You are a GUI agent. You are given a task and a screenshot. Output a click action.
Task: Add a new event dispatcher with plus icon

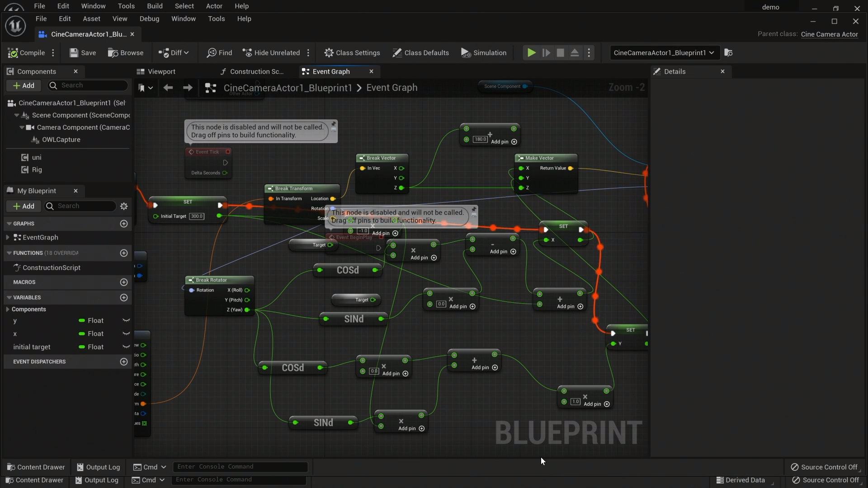(x=124, y=361)
